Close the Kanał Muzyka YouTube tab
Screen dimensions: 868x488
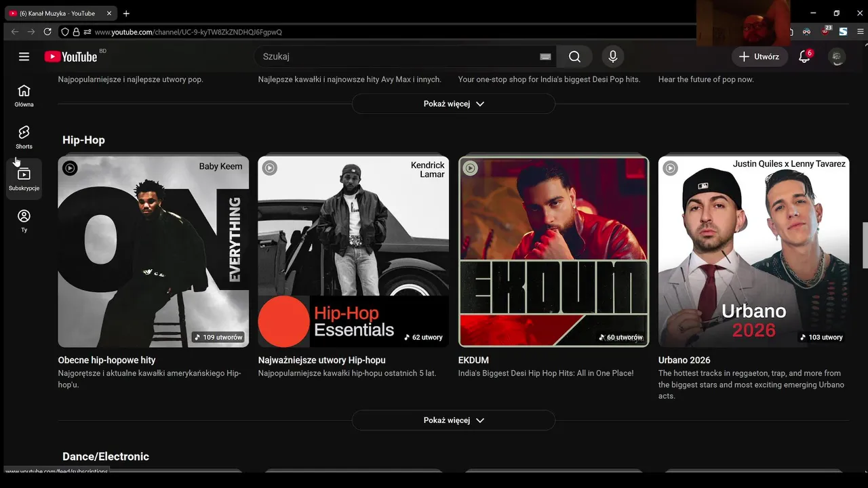[108, 14]
